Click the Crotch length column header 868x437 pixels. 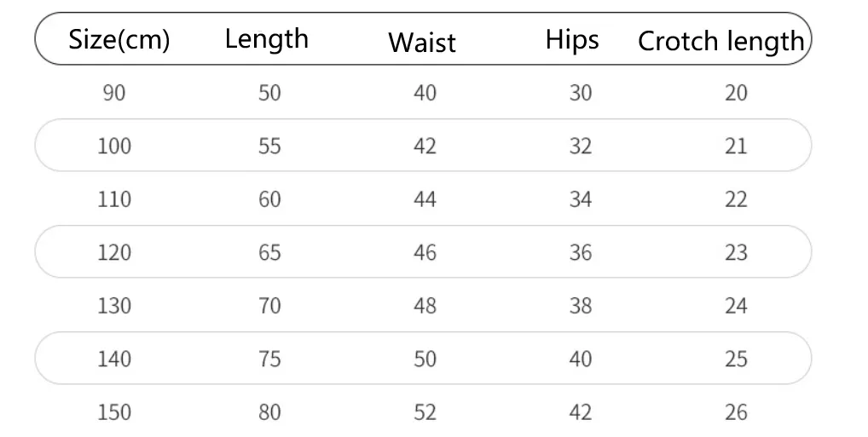(720, 41)
